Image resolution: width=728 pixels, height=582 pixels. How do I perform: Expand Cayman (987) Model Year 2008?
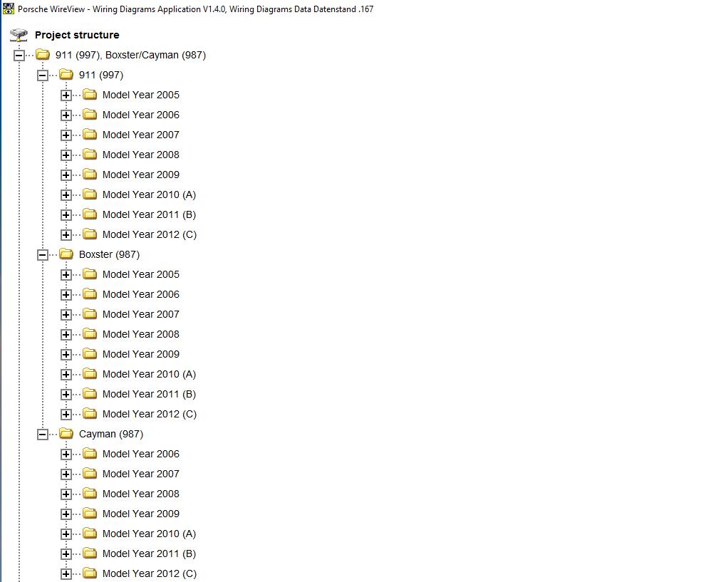coord(66,494)
